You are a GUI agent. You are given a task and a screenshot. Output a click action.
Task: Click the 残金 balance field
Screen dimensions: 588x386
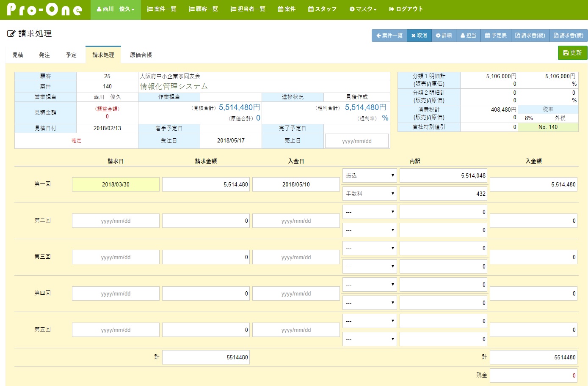pyautogui.click(x=533, y=375)
